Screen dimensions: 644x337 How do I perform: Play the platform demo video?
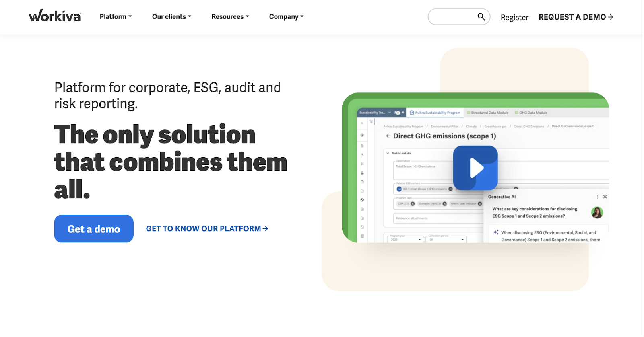475,168
